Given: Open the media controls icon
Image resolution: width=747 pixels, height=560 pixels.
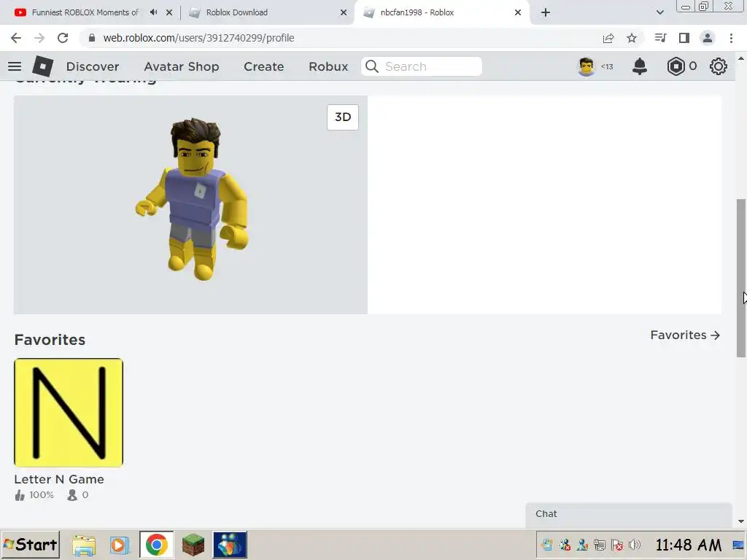Looking at the screenshot, I should pyautogui.click(x=660, y=38).
